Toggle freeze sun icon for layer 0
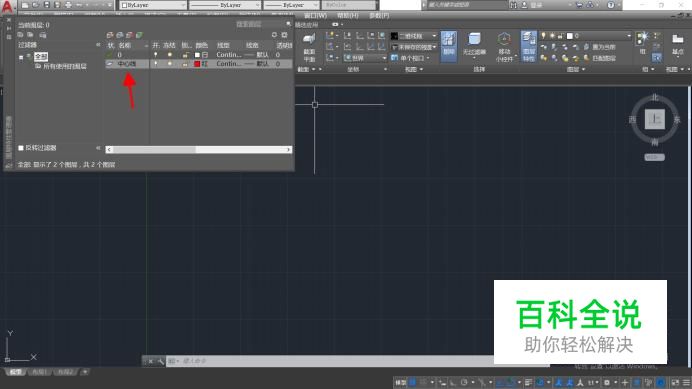 169,55
